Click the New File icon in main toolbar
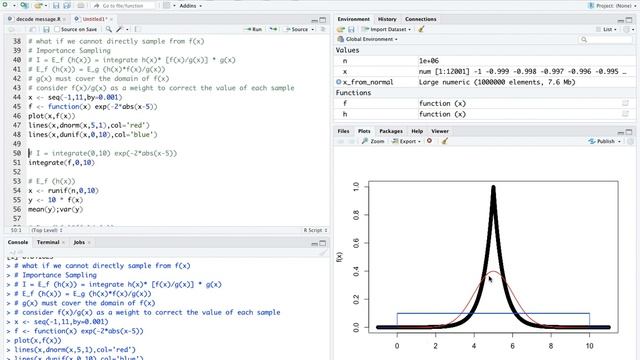Viewport: 640px width, 360px height. click(x=5, y=5)
